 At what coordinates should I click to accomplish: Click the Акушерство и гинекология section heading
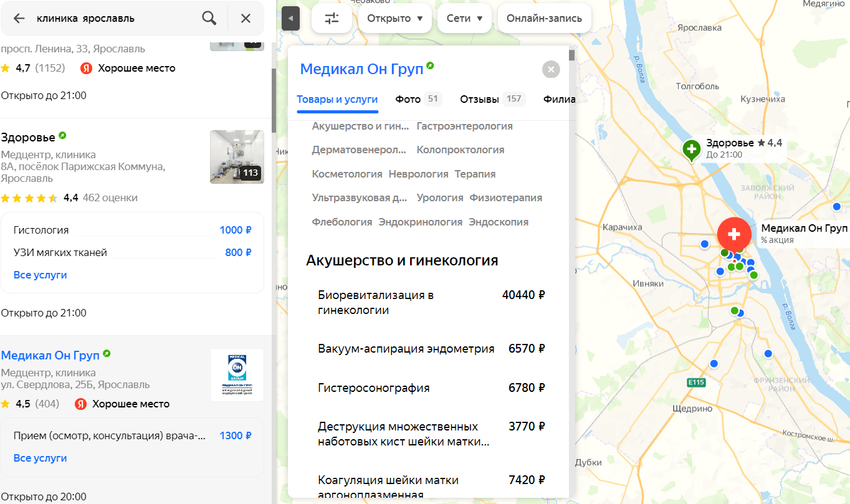point(402,260)
